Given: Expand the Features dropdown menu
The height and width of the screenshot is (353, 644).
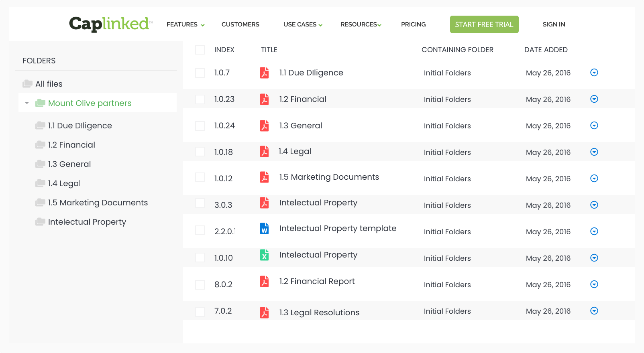Looking at the screenshot, I should (x=185, y=24).
